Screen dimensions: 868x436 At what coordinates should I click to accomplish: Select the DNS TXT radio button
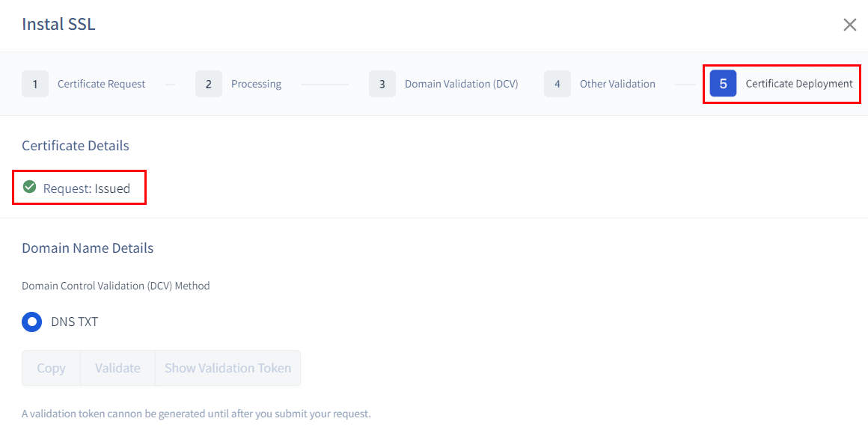click(32, 322)
